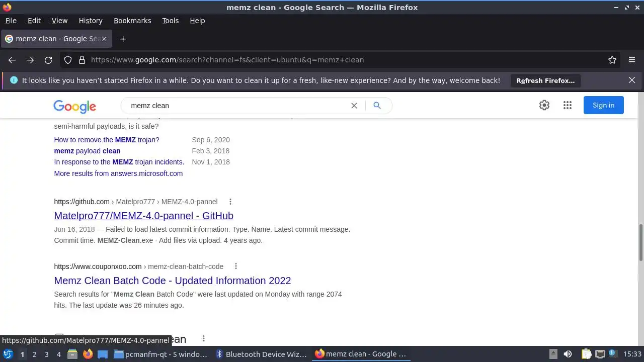644x362 pixels.
Task: Clear the Google search box text
Action: (x=354, y=106)
